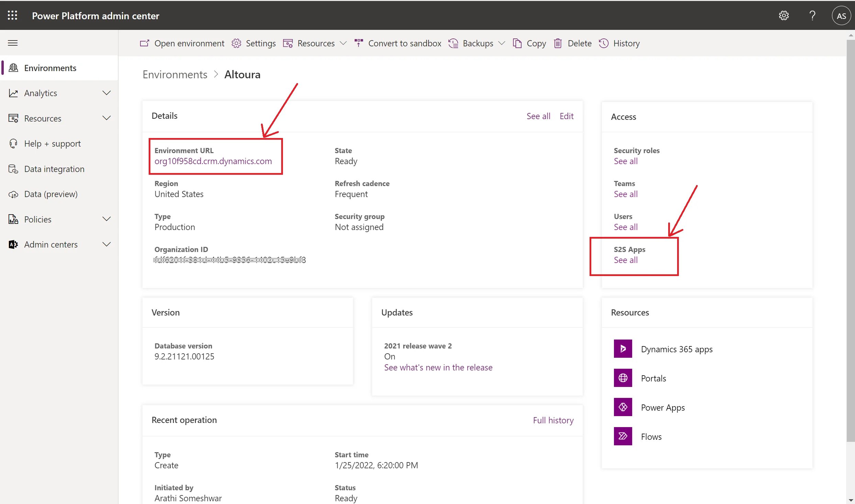
Task: Click the Help + support headset icon
Action: pyautogui.click(x=13, y=144)
